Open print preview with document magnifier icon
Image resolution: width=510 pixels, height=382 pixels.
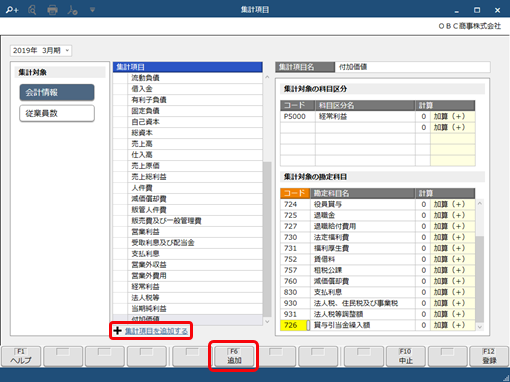point(32,10)
